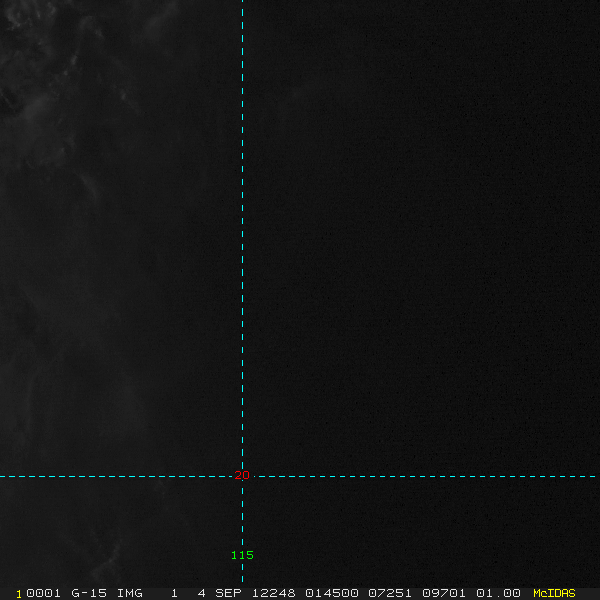Click the 0001 frame counter text

coord(43,593)
